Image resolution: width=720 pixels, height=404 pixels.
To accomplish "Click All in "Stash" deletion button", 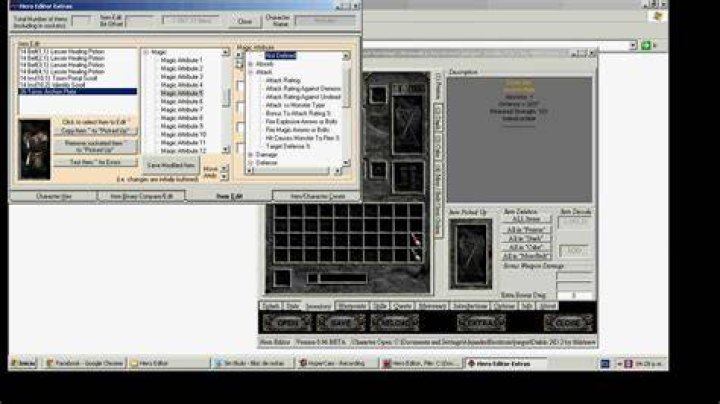I will pyautogui.click(x=526, y=239).
